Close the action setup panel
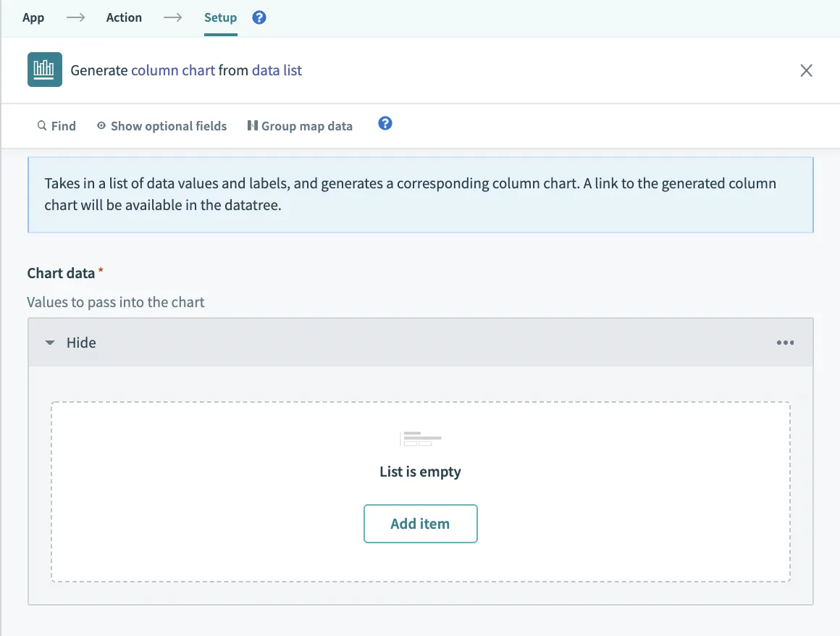The width and height of the screenshot is (840, 636). pyautogui.click(x=806, y=70)
